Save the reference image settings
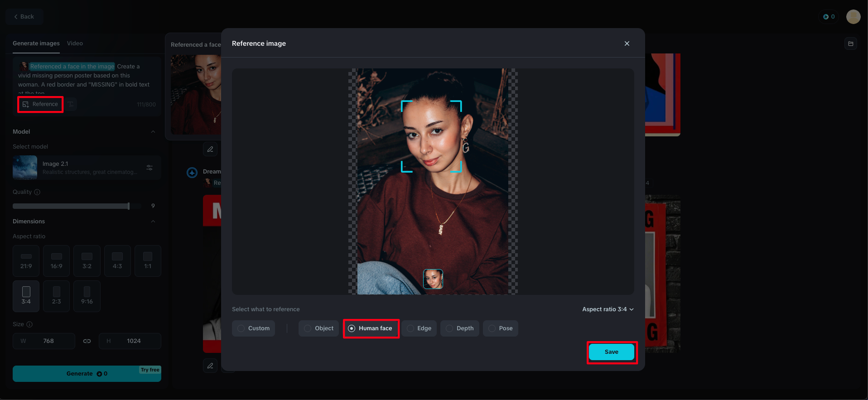 coord(612,352)
